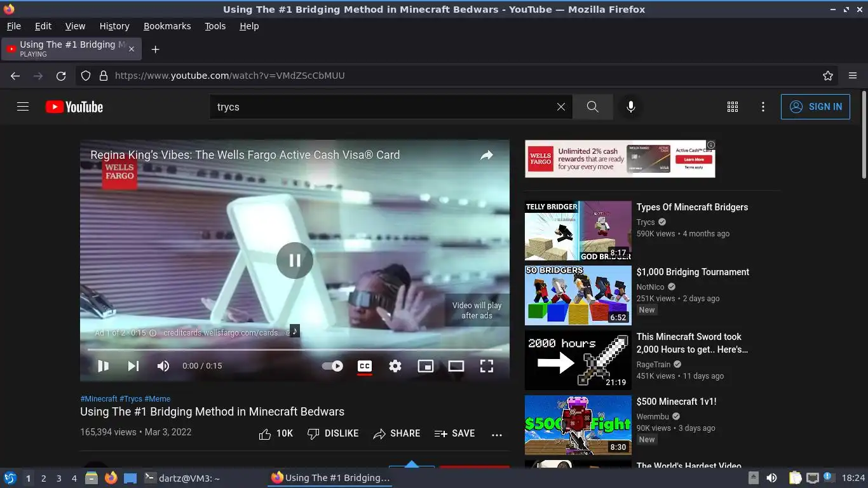
Task: Click the pause button in player controls
Action: click(103, 366)
